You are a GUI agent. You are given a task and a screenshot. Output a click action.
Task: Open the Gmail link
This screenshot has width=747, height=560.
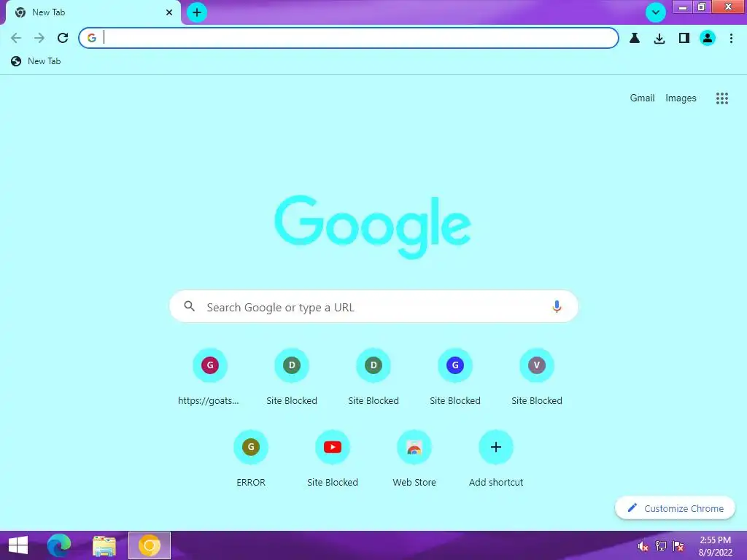[x=642, y=98]
